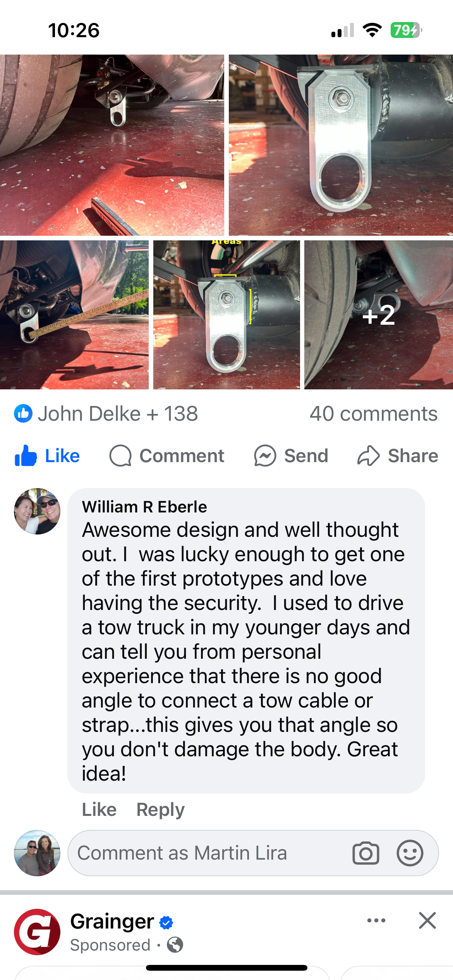Tap the like reaction icon beside John Delke
Image resolution: width=453 pixels, height=980 pixels.
tap(23, 413)
